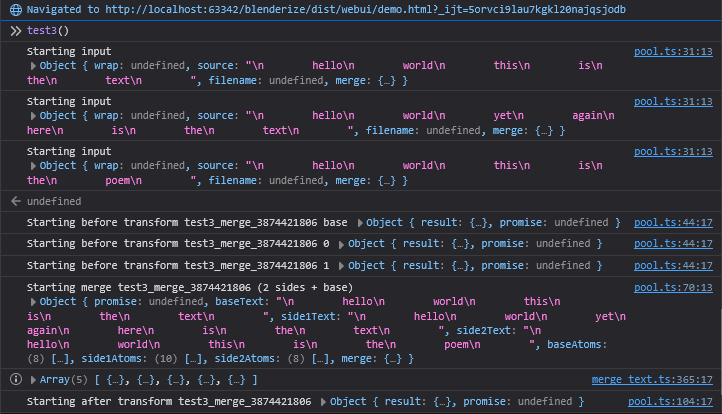Expand the Object on the 'test3_merge_3874421806 base' line

[x=361, y=222]
